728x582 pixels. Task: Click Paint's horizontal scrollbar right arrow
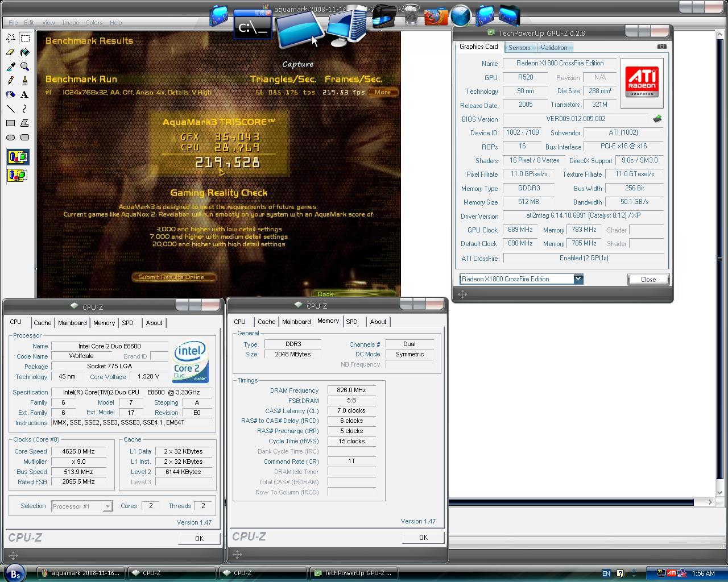click(710, 502)
